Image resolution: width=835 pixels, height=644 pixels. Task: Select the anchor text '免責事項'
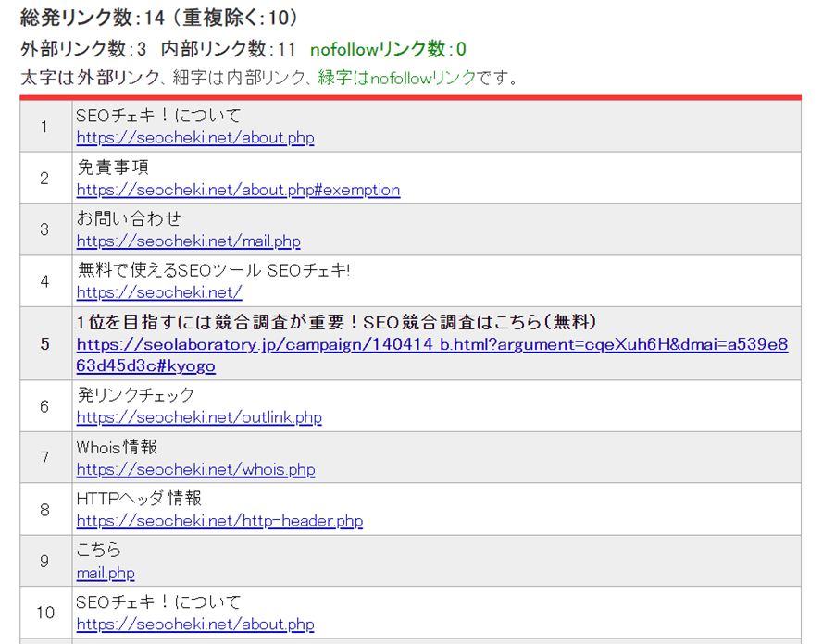click(113, 167)
